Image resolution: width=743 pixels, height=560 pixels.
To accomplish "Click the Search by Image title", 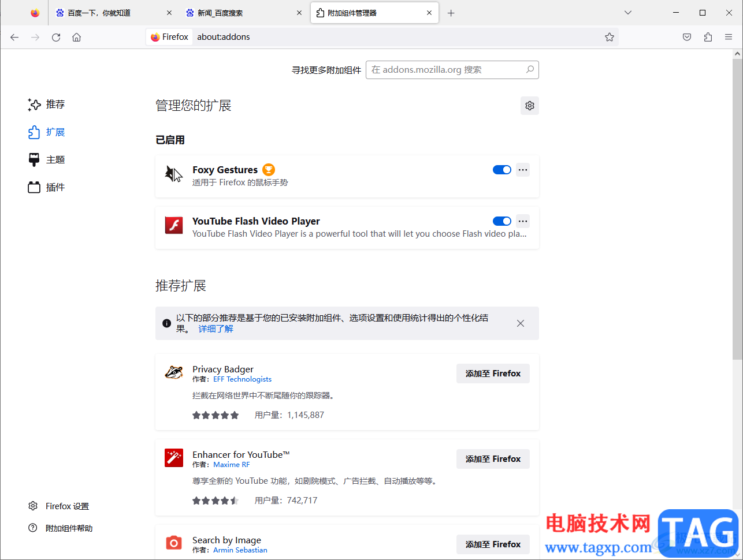I will click(x=226, y=540).
